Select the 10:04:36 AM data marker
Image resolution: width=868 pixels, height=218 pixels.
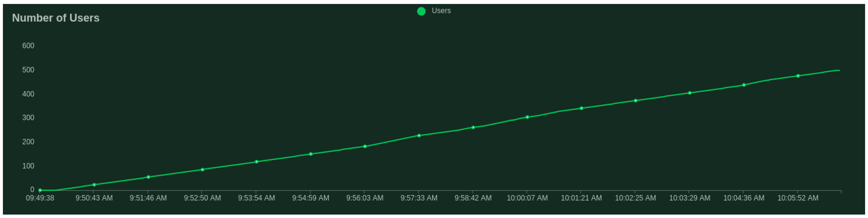(x=744, y=85)
